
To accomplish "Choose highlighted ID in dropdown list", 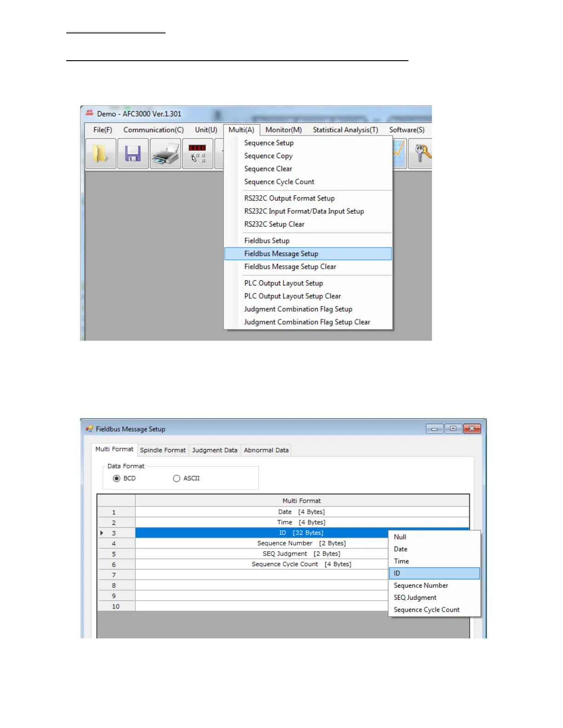I will [x=434, y=573].
